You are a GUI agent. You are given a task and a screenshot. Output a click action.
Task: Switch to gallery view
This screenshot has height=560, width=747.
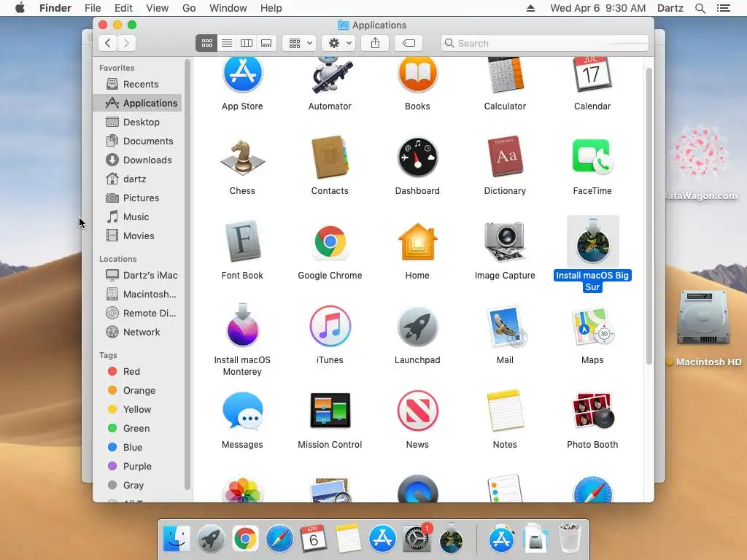click(266, 43)
